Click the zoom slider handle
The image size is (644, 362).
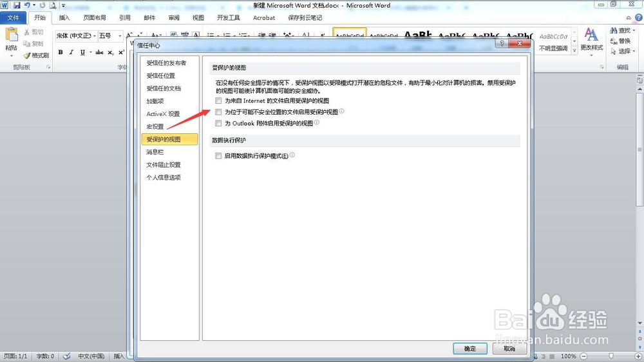[611, 356]
